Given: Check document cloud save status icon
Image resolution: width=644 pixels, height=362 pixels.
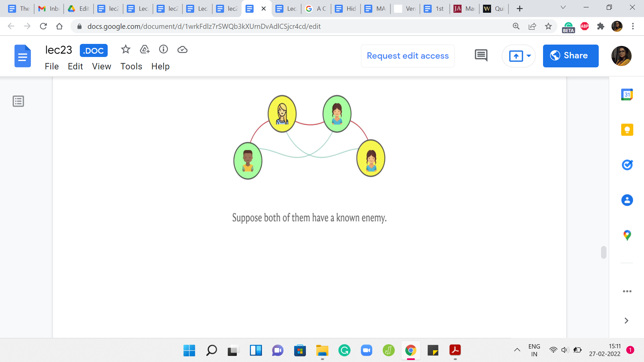Looking at the screenshot, I should tap(182, 50).
